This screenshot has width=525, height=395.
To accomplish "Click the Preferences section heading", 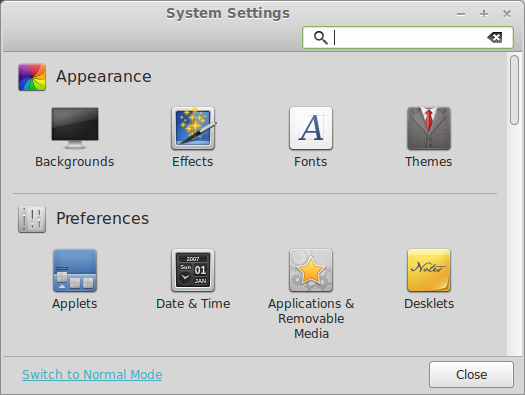I will pyautogui.click(x=102, y=219).
